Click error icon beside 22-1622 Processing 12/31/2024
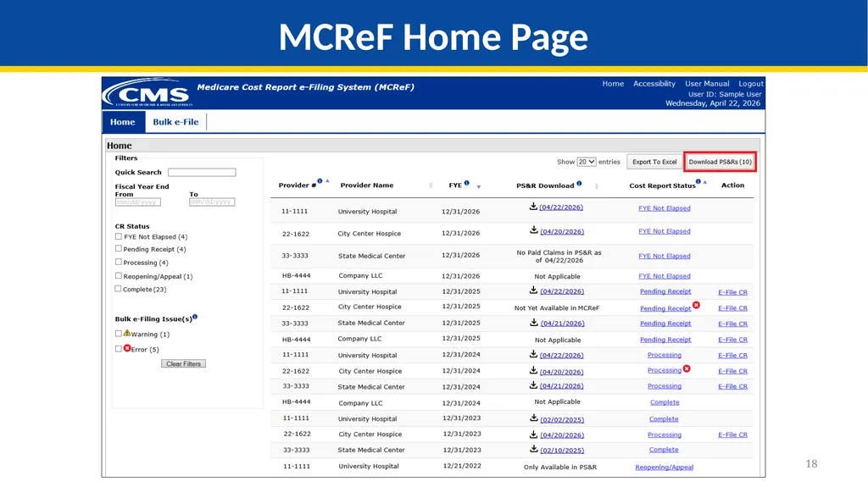 pos(687,368)
